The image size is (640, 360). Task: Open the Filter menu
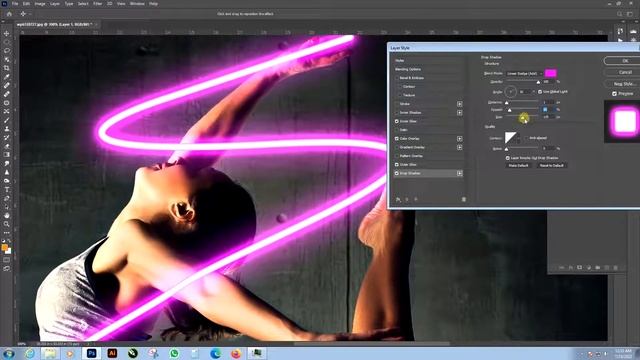click(98, 4)
